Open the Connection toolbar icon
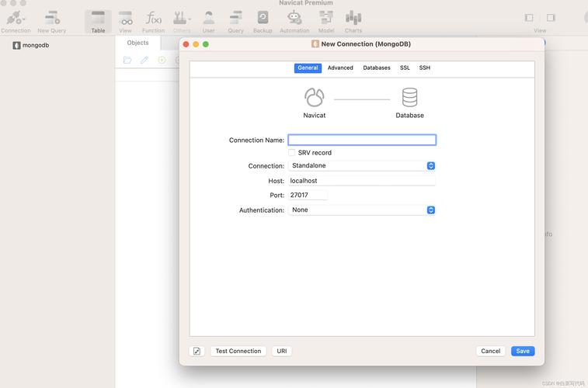Viewport: 588px width, 388px height. click(x=16, y=18)
